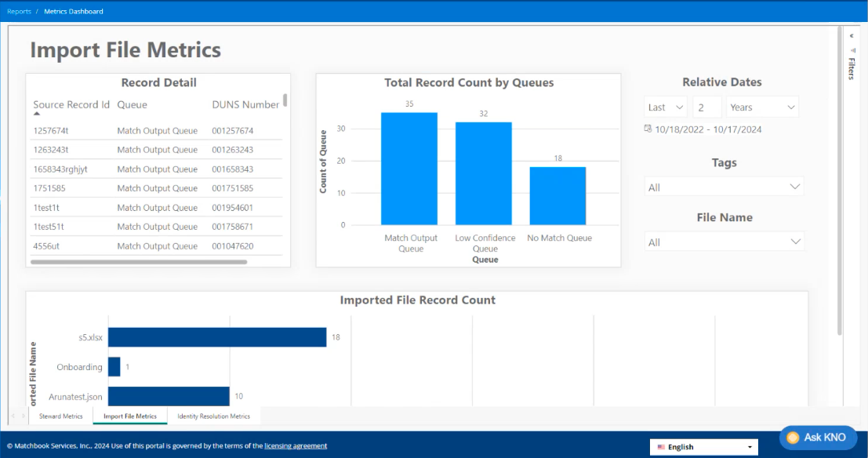Select source record "4556ut"
Viewport: 868px width, 458px height.
[x=46, y=246]
